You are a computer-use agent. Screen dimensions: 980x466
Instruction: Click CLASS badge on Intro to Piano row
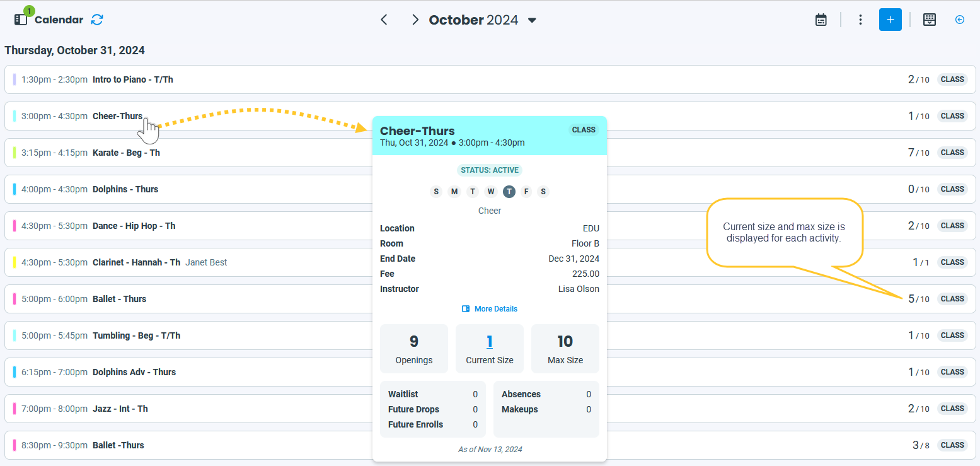952,79
